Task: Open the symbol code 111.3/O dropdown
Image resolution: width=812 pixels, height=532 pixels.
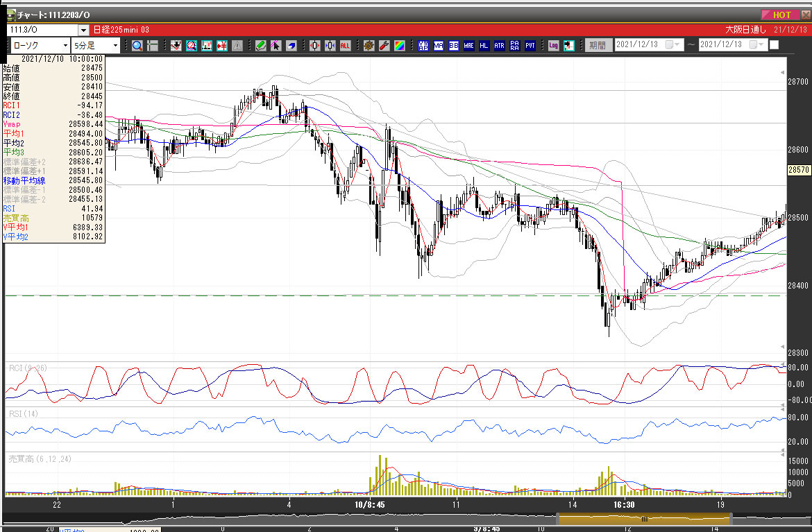Action: coord(83,30)
